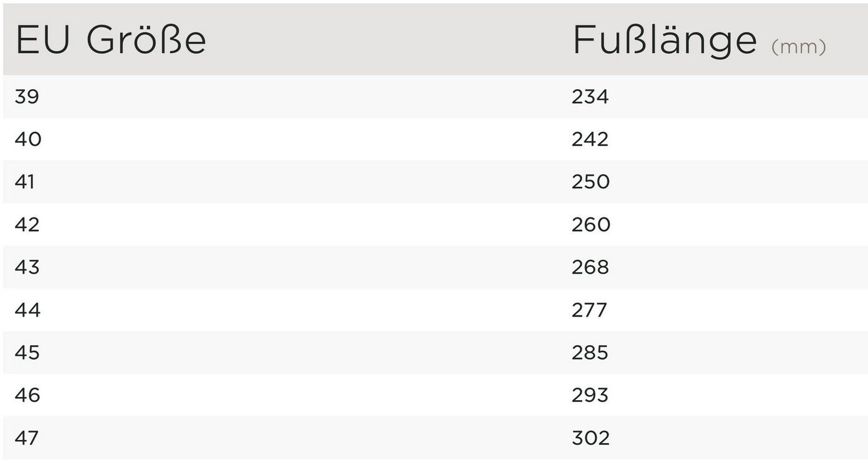Click EU size 40 in the table
The width and height of the screenshot is (868, 463).
click(x=28, y=139)
